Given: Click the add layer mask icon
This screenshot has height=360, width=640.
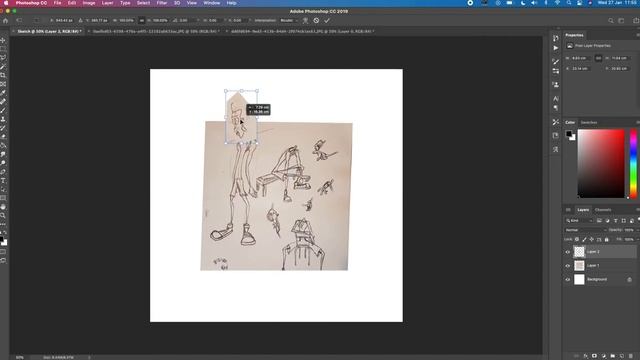Looking at the screenshot, I should click(594, 356).
